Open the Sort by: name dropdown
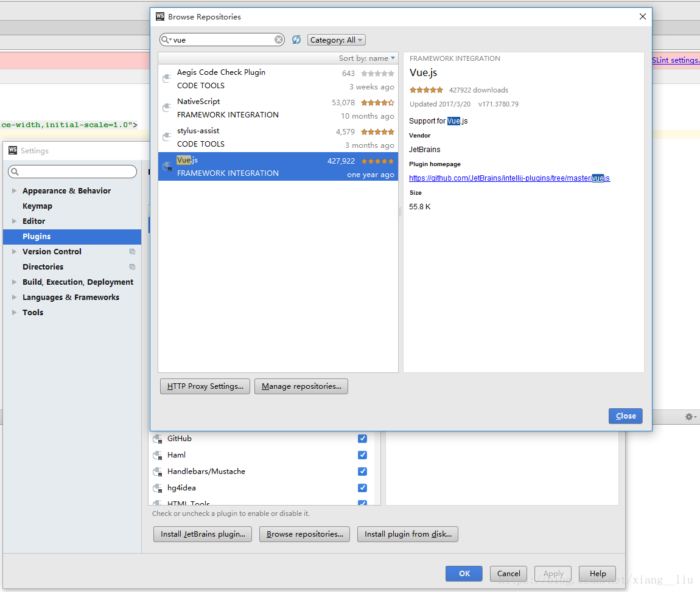Image resolution: width=700 pixels, height=592 pixels. pyautogui.click(x=367, y=58)
